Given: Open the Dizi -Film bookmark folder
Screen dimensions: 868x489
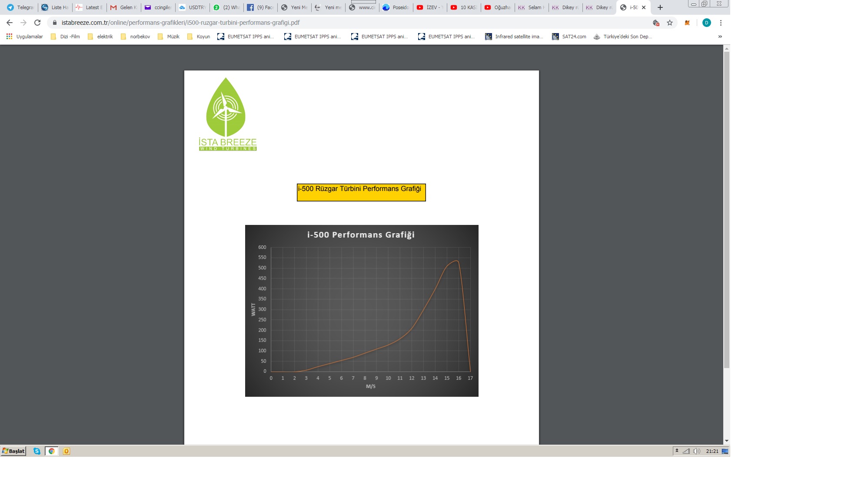Looking at the screenshot, I should (x=66, y=37).
